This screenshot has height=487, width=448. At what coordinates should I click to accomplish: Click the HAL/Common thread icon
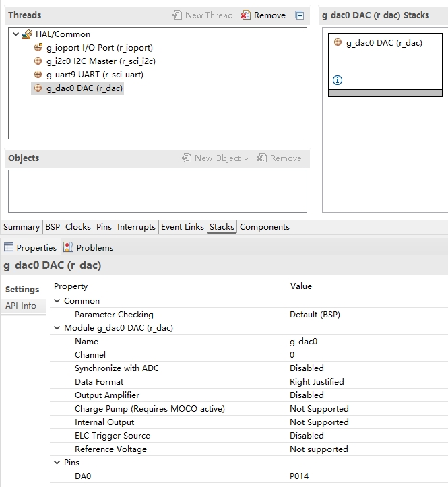[28, 34]
